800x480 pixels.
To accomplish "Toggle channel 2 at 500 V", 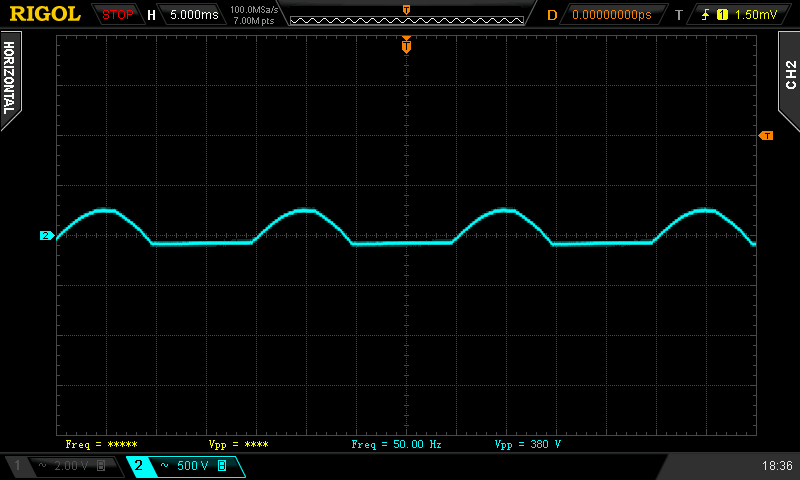I will coord(184,466).
